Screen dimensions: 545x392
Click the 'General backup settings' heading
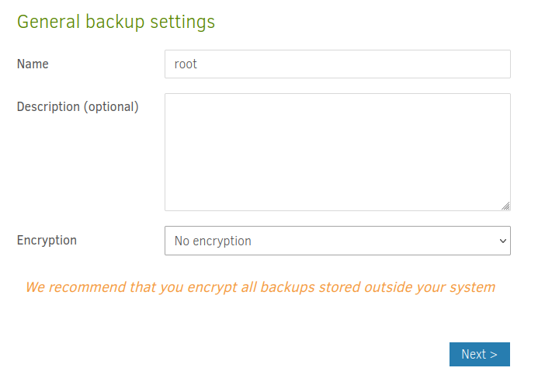point(116,22)
